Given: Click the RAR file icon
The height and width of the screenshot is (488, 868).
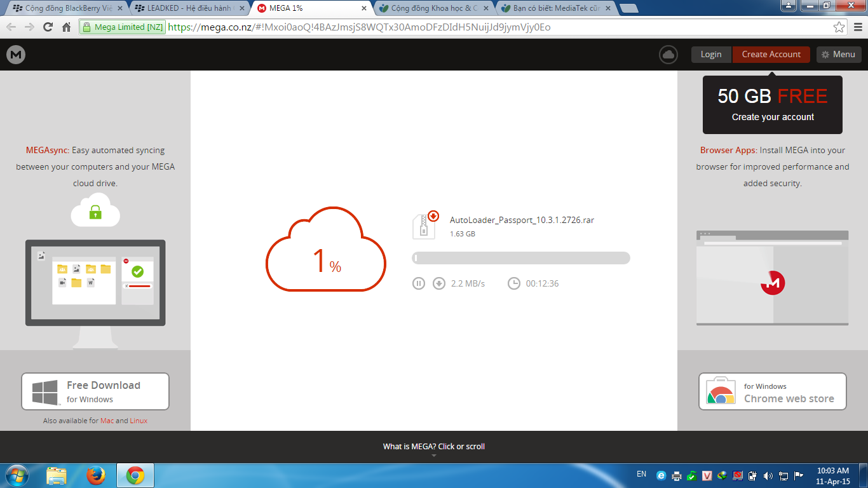Looking at the screenshot, I should 424,226.
